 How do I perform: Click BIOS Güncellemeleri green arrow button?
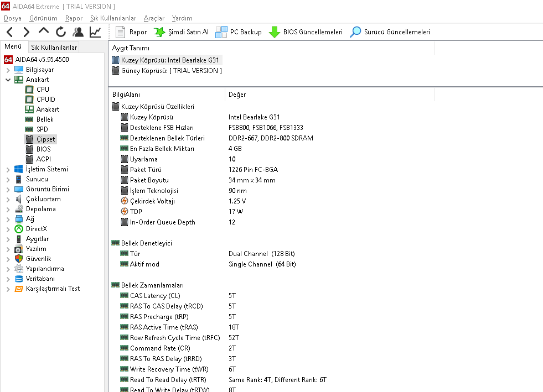coord(306,32)
